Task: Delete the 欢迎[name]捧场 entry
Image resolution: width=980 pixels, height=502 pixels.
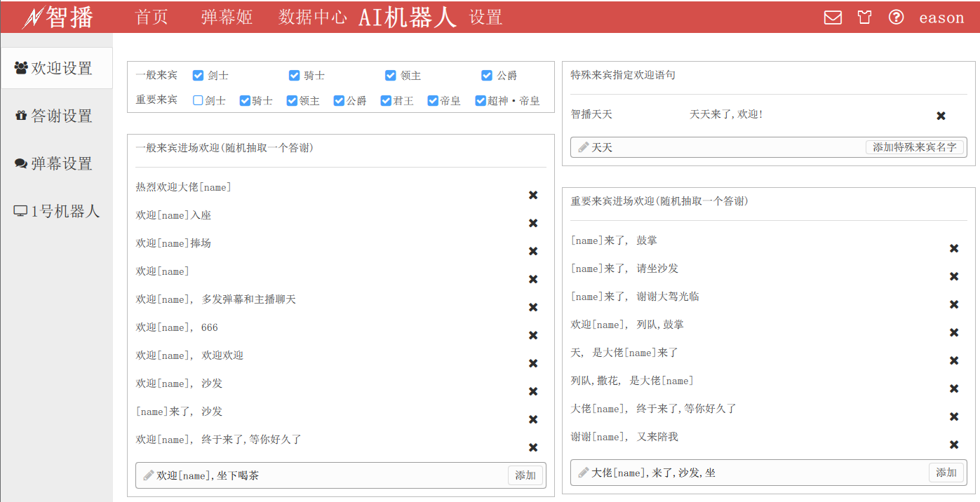Action: coord(533,251)
